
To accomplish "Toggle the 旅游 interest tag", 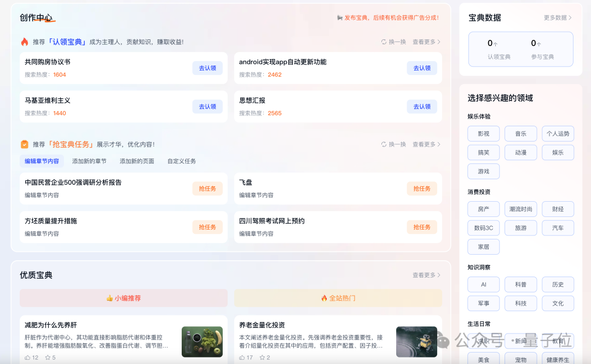I will pos(520,228).
